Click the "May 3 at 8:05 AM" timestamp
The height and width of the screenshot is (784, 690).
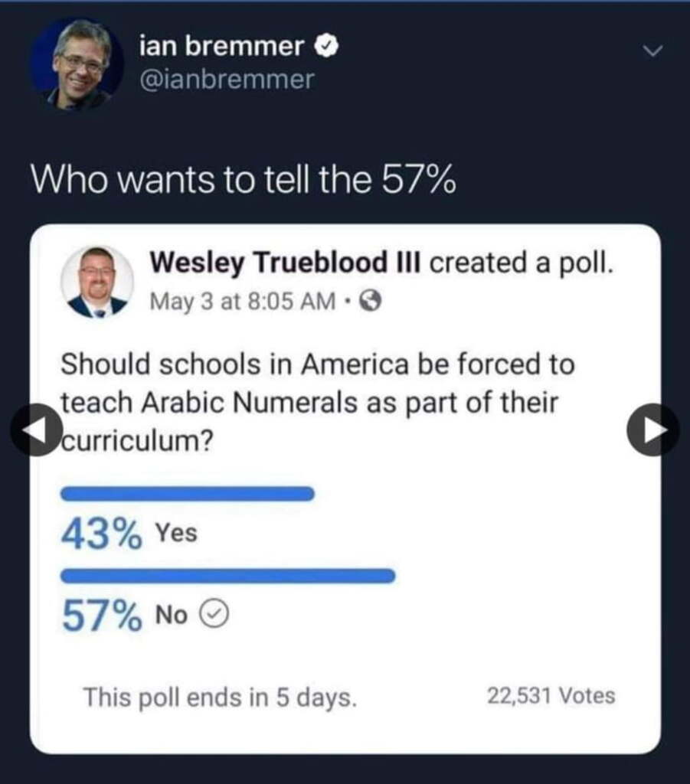[242, 302]
